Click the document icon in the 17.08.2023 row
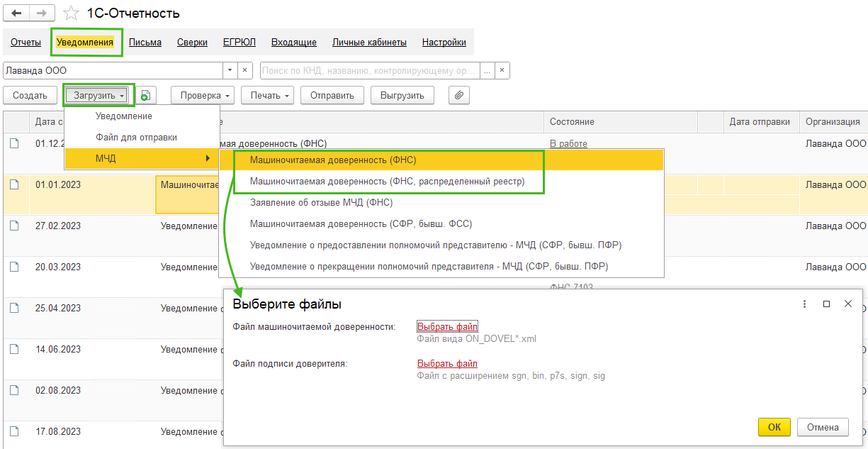 [14, 431]
